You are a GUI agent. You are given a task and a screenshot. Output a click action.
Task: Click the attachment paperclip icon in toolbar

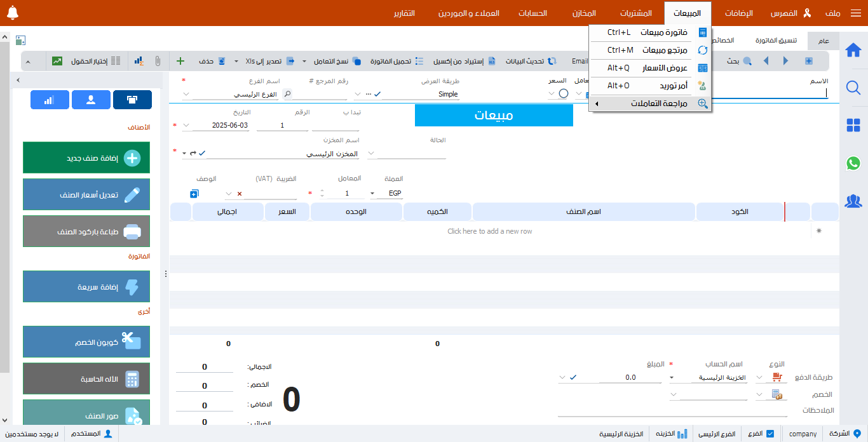click(x=159, y=60)
